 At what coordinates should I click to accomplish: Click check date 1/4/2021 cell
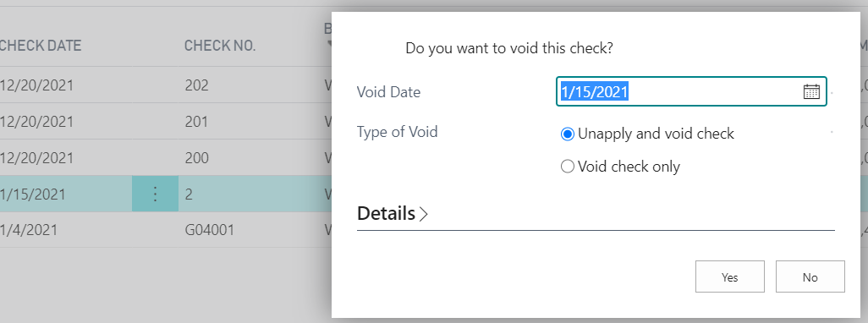click(29, 229)
